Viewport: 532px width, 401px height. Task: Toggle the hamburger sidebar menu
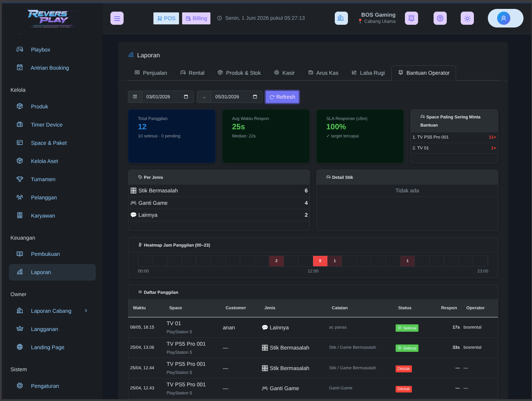[117, 18]
